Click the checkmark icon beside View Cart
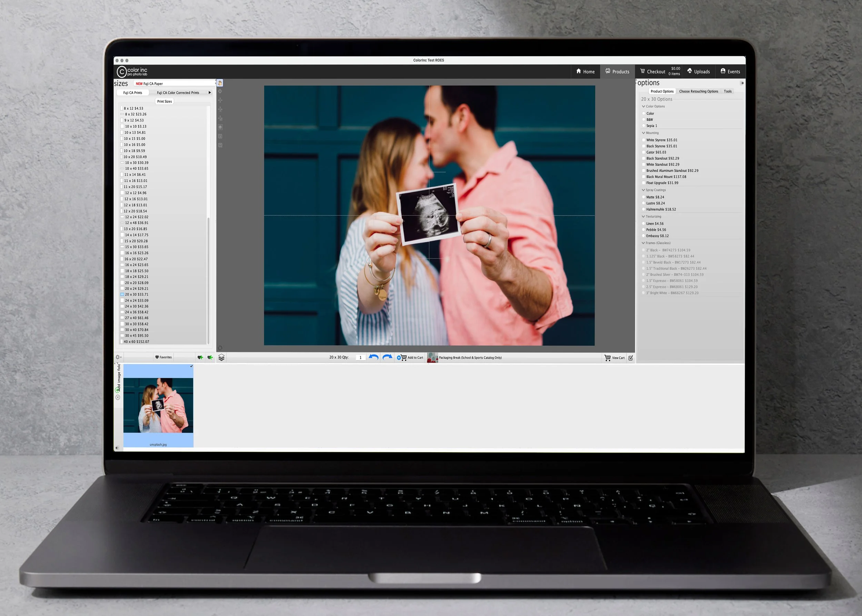This screenshot has height=616, width=862. click(x=631, y=358)
